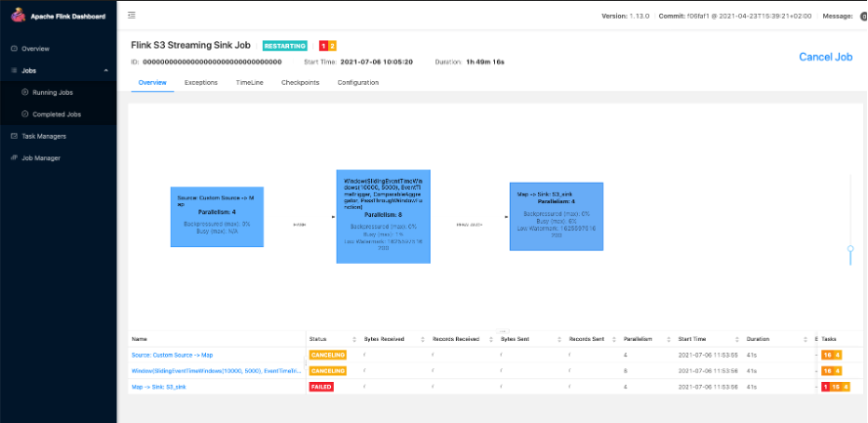Image resolution: width=868 pixels, height=423 pixels.
Task: Open Job Manager page
Action: [41, 158]
